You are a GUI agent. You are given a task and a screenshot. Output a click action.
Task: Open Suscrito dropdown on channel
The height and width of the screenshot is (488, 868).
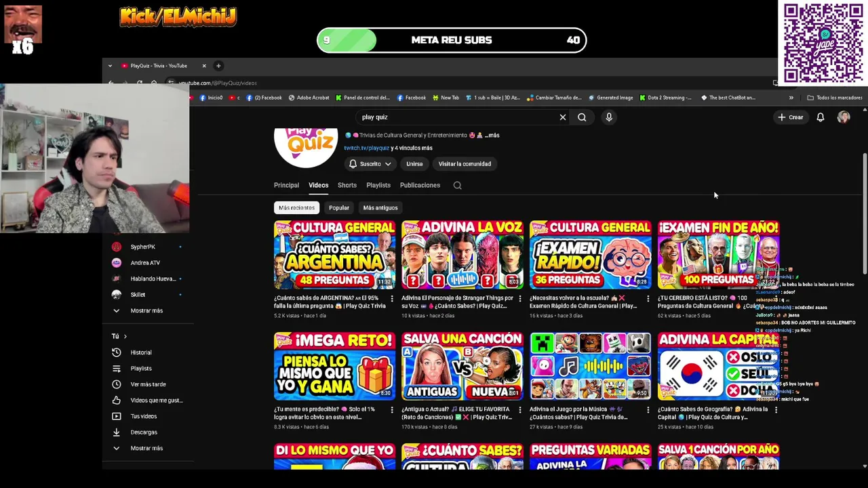(370, 164)
